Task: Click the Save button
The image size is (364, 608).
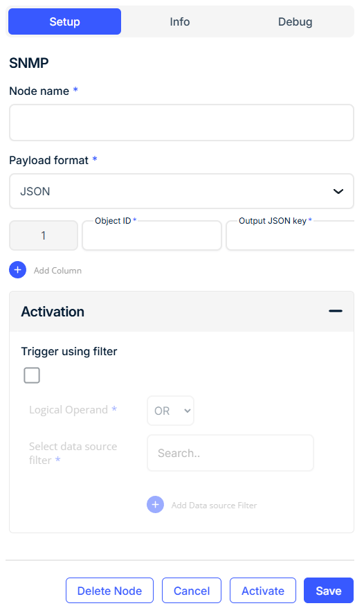Action: click(329, 591)
